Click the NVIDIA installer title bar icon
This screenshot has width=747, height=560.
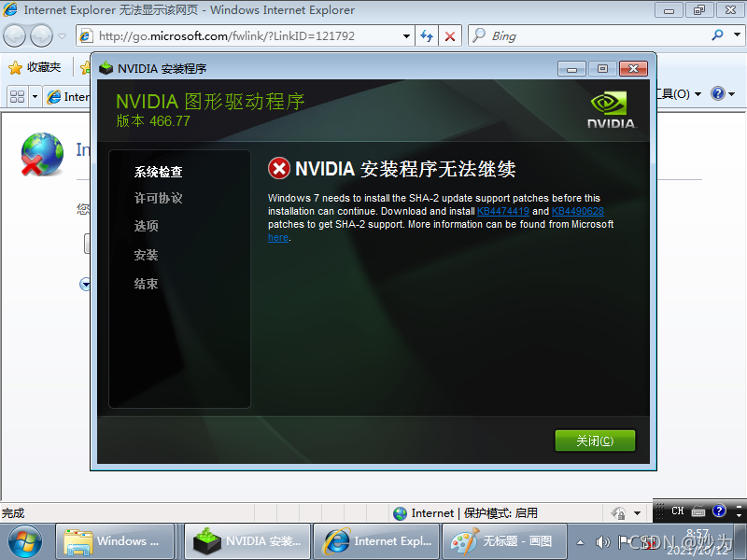106,68
